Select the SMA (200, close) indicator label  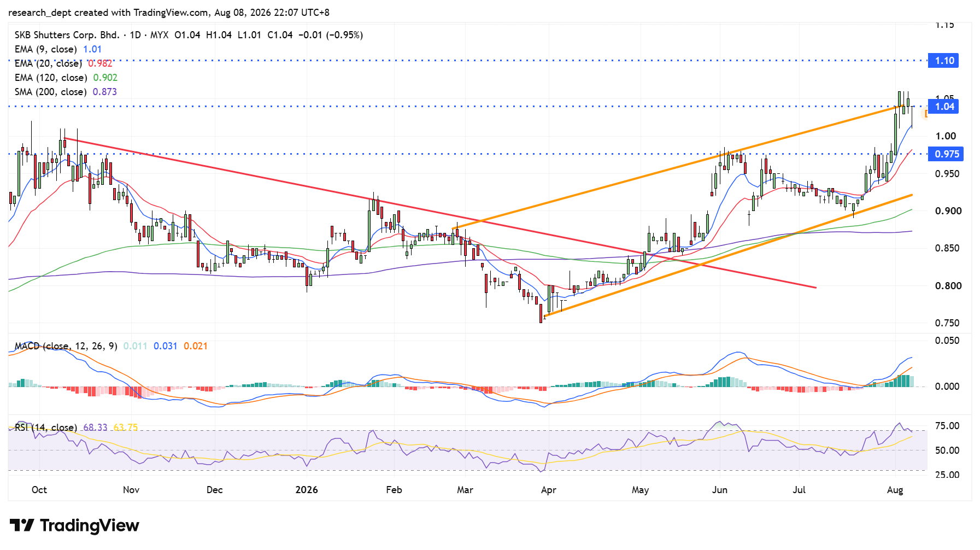51,92
